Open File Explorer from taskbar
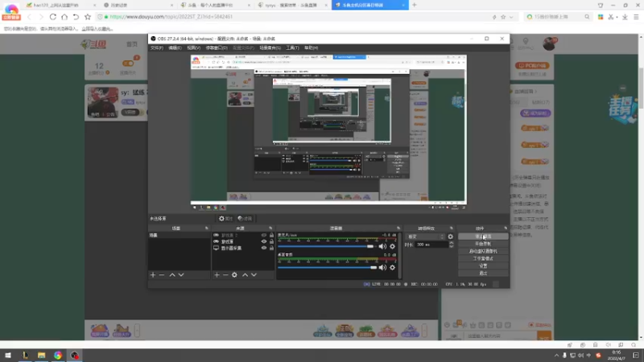 (x=42, y=356)
